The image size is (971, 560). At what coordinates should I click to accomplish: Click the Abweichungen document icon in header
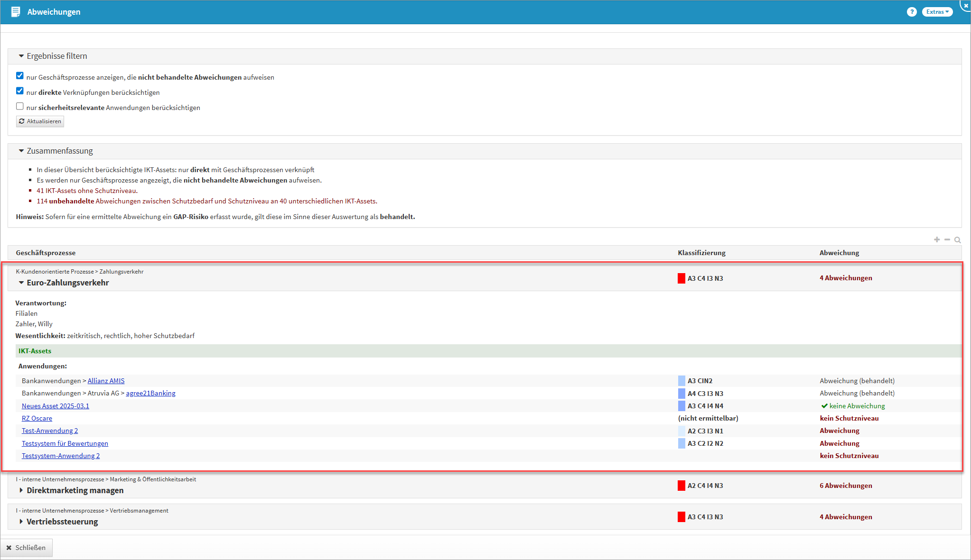click(x=16, y=12)
